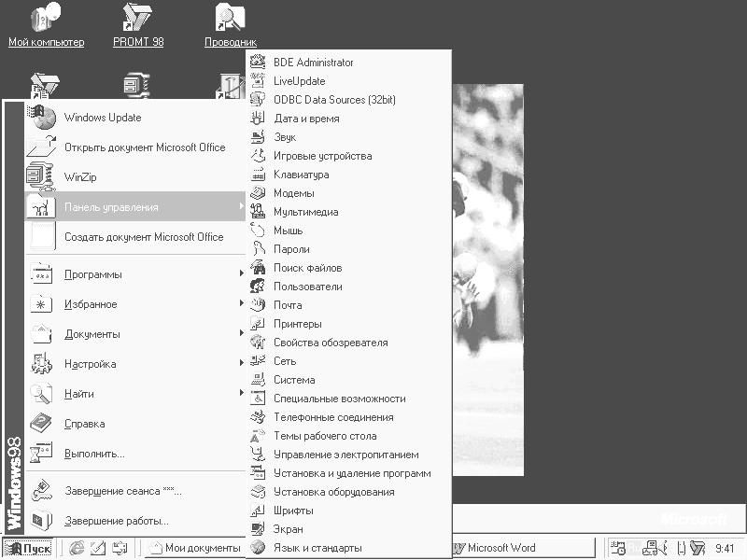Expand the Настройка submenu arrow
747x560 pixels.
click(x=241, y=363)
